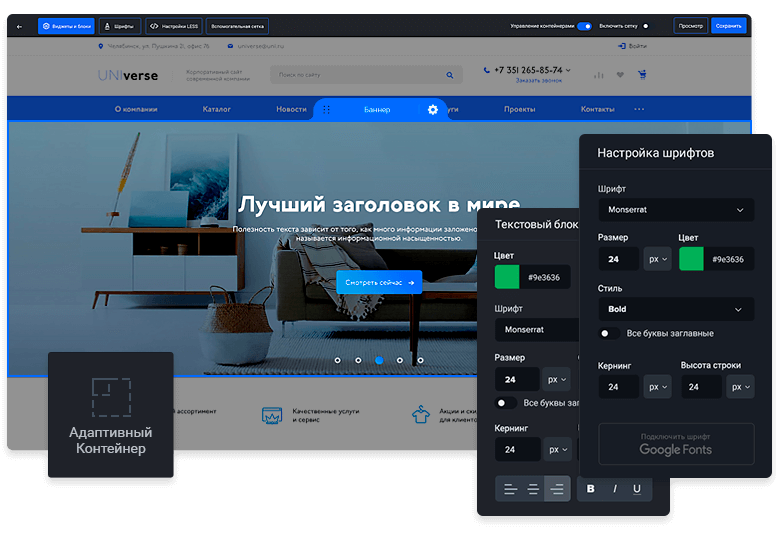Click the Адаптивный Контейнер dashed container icon

pyautogui.click(x=111, y=397)
